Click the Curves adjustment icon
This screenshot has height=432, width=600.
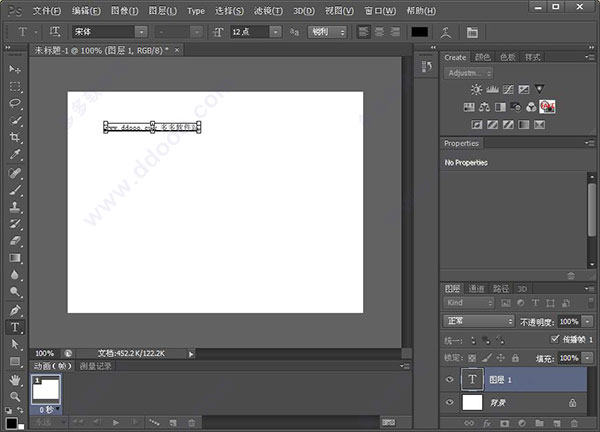point(508,90)
